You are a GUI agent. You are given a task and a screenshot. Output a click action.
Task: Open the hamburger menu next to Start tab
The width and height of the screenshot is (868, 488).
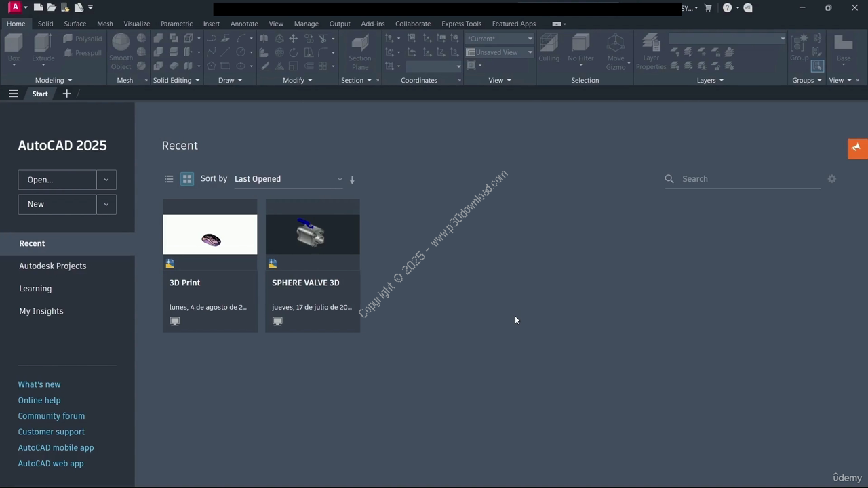pyautogui.click(x=14, y=94)
